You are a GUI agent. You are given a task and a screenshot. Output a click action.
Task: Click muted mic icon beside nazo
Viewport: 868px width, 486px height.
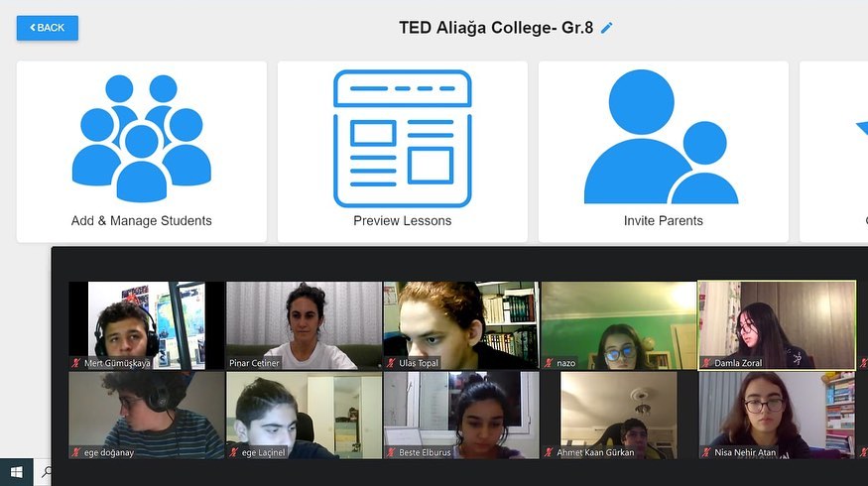[x=549, y=363]
